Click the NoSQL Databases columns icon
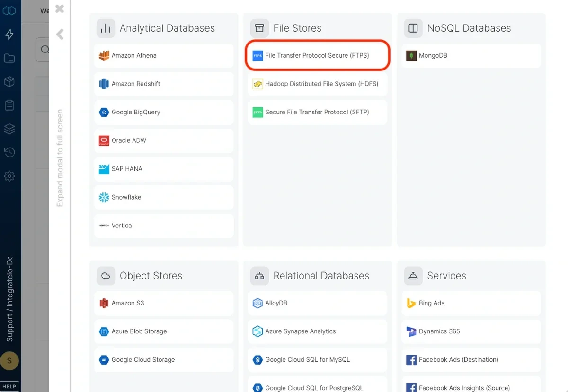 coord(413,28)
